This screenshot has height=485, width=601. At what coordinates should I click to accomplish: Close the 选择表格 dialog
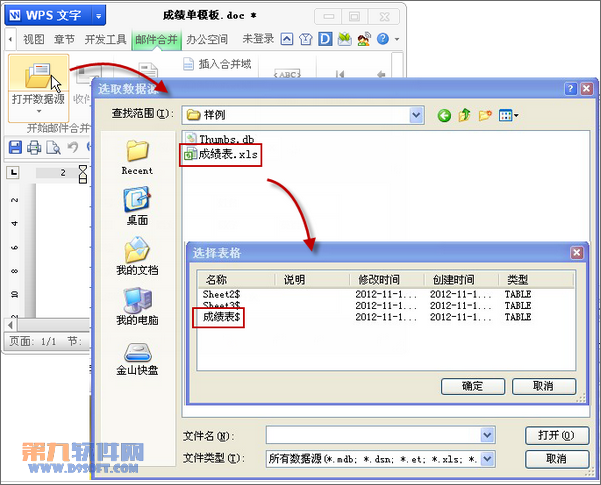(577, 253)
